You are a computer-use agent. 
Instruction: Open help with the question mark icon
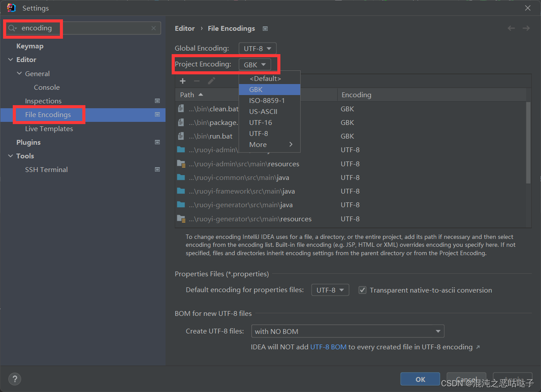tap(15, 379)
